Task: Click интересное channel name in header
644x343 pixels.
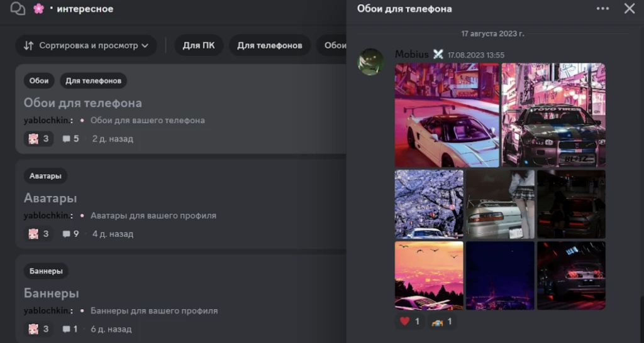Action: [85, 9]
